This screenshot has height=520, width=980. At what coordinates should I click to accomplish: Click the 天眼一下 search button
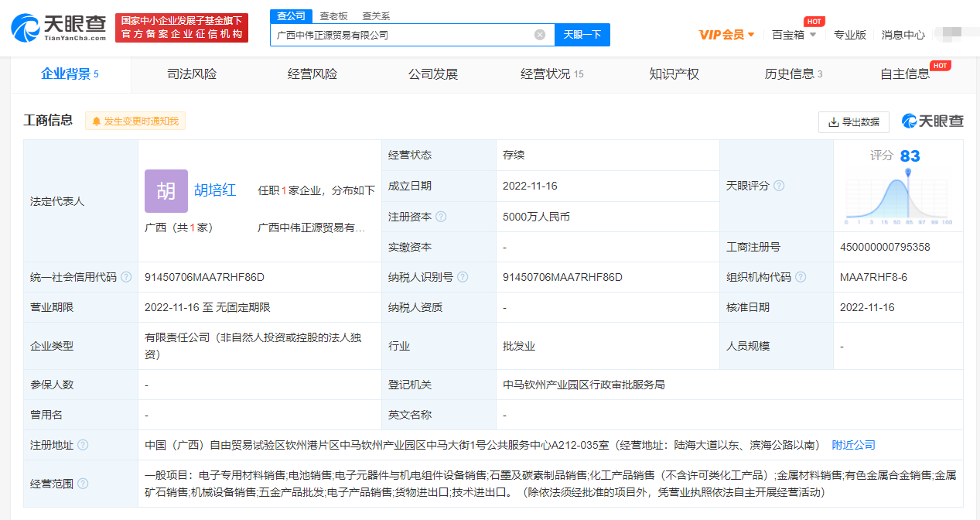point(582,35)
